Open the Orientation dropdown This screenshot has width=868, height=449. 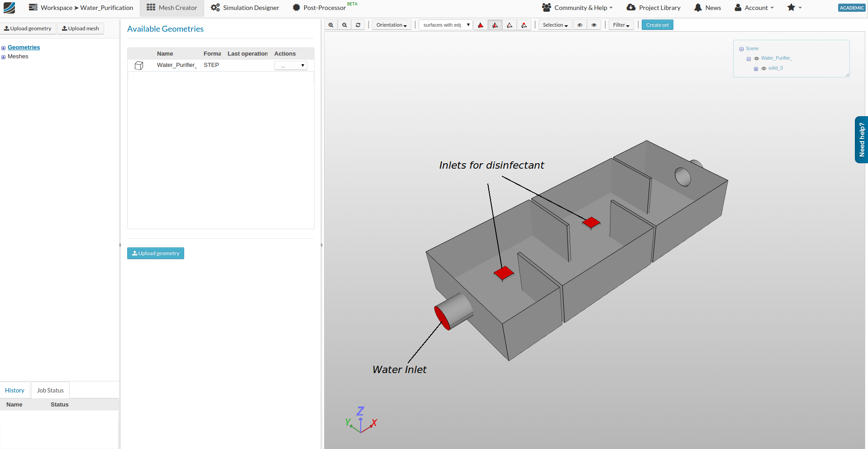[391, 25]
